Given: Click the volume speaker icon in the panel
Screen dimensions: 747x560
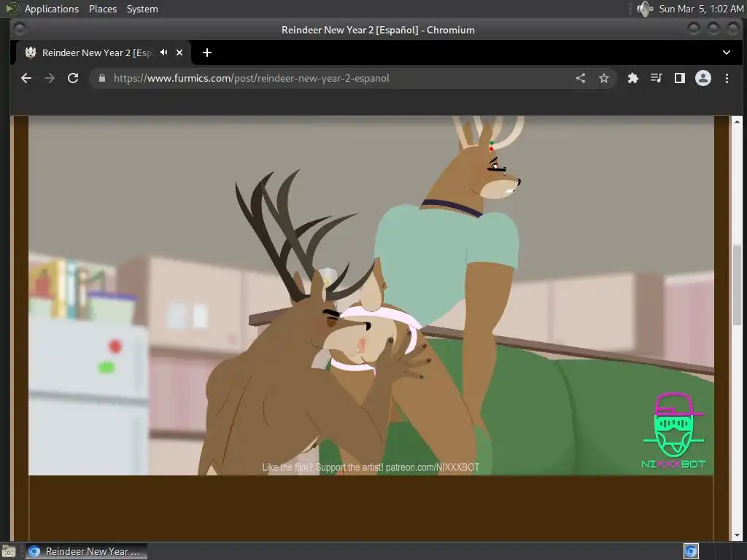Looking at the screenshot, I should [645, 9].
